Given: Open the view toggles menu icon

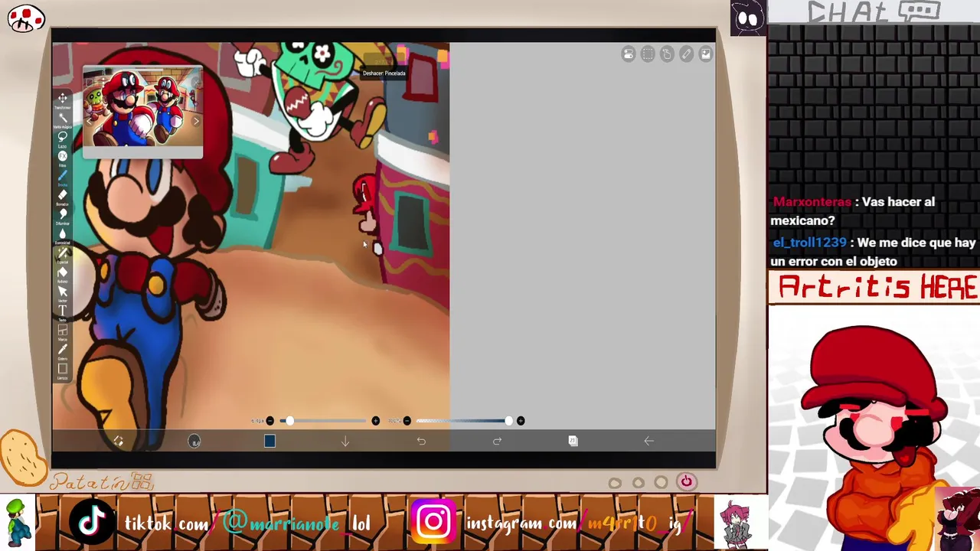Looking at the screenshot, I should 629,54.
